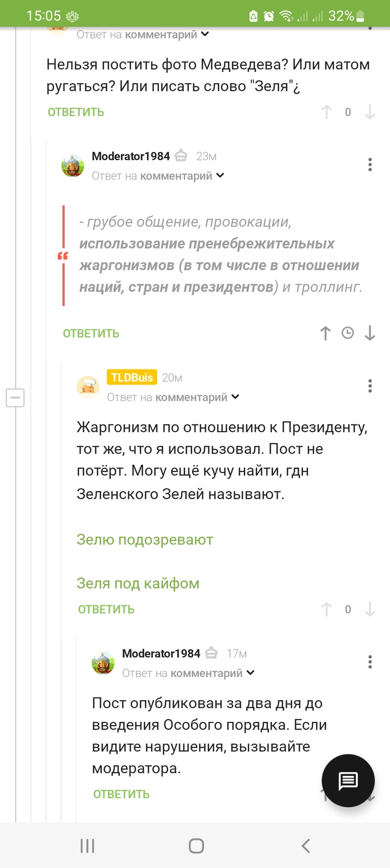Reply to the TLDBuis comment
This screenshot has height=868, width=390.
(106, 610)
